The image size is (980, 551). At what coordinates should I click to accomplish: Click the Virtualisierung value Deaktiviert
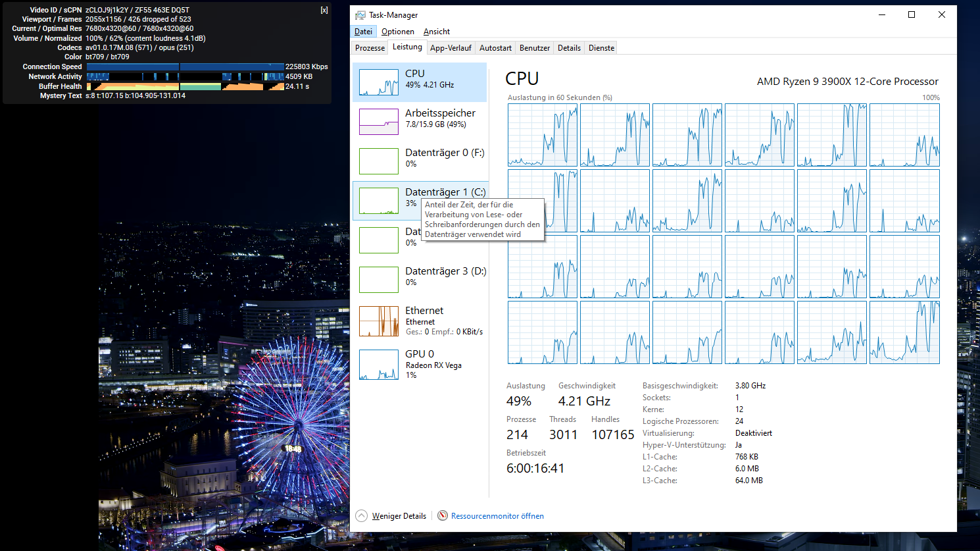(x=754, y=433)
